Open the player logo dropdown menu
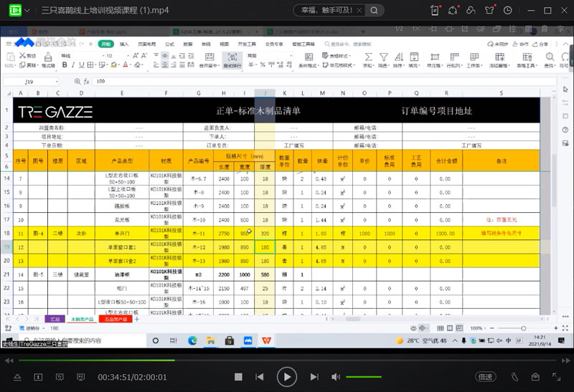The height and width of the screenshot is (392, 574). coord(27,10)
